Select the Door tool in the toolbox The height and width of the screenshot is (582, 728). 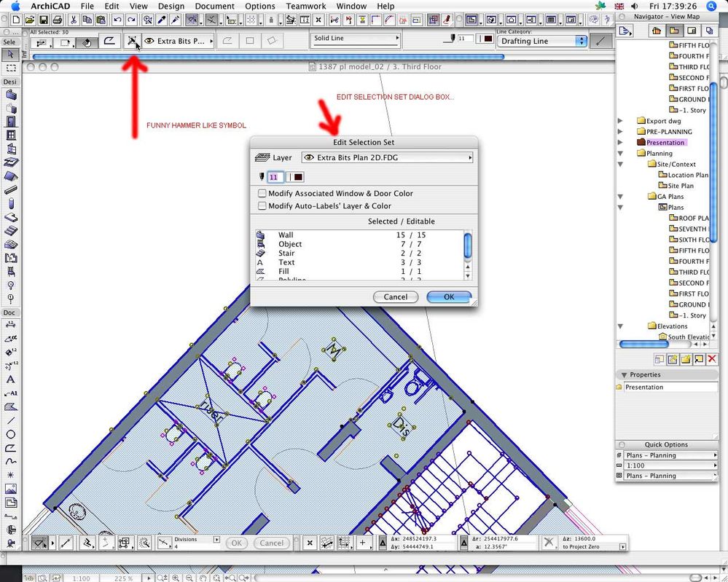[x=11, y=122]
